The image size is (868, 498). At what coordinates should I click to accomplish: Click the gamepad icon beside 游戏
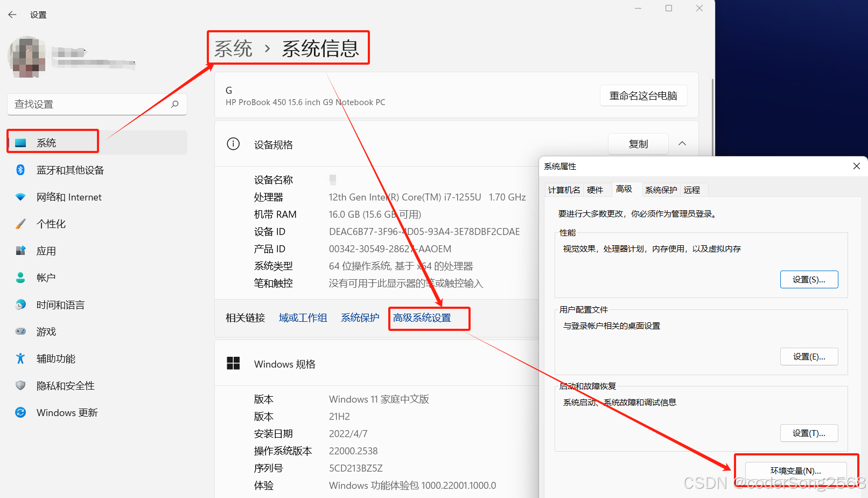[x=20, y=331]
